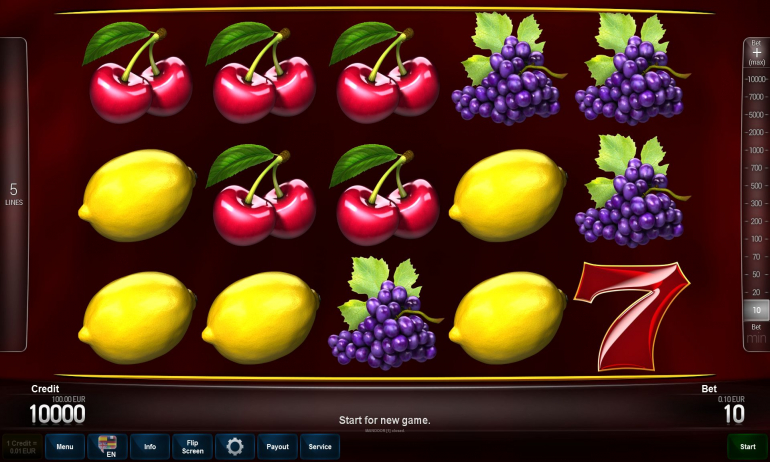The height and width of the screenshot is (462, 770).
Task: Select the 700 bet level
Action: (x=756, y=168)
